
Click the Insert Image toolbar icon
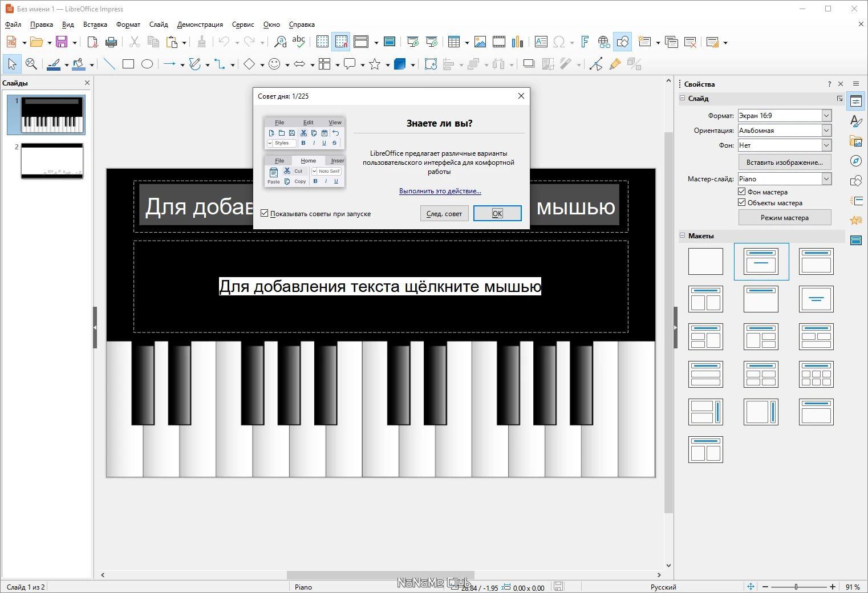(480, 42)
